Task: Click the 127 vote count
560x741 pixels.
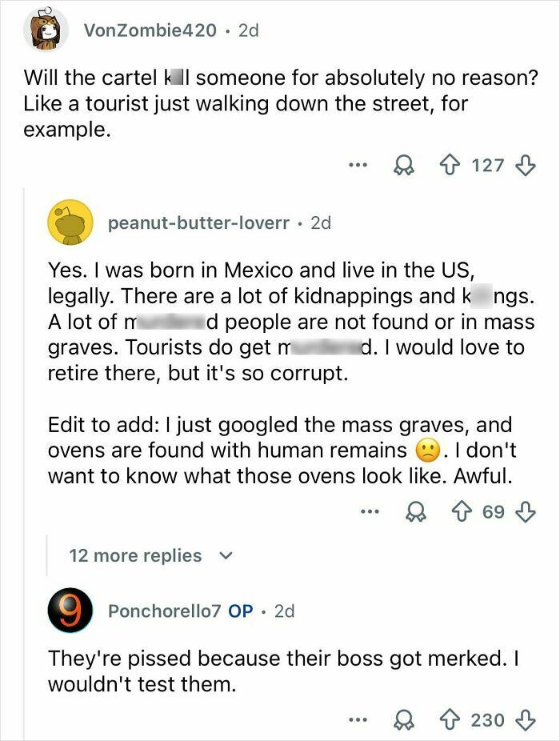Action: click(490, 166)
